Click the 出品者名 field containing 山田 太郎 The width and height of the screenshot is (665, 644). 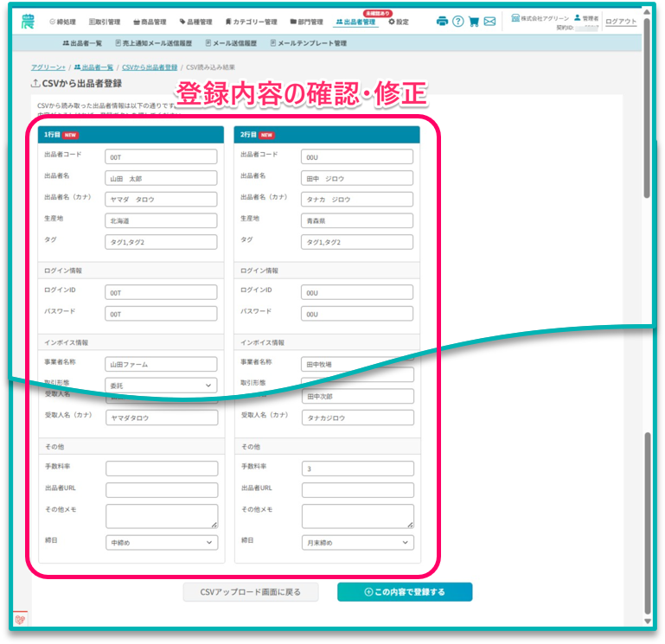161,178
